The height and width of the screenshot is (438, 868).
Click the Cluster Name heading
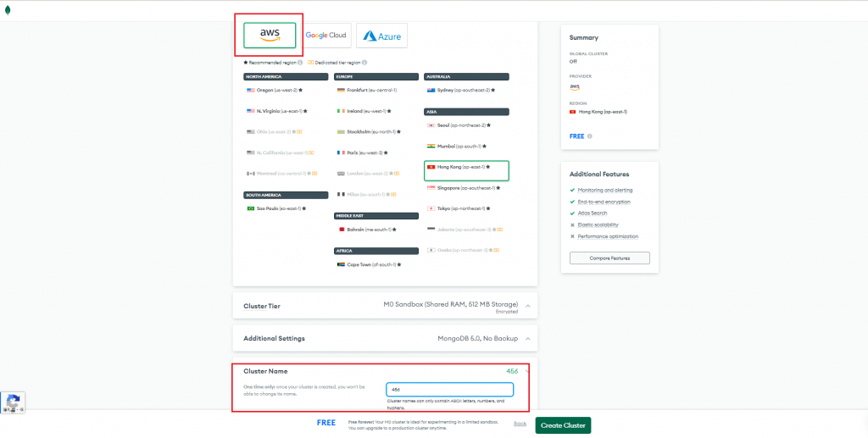pyautogui.click(x=265, y=371)
